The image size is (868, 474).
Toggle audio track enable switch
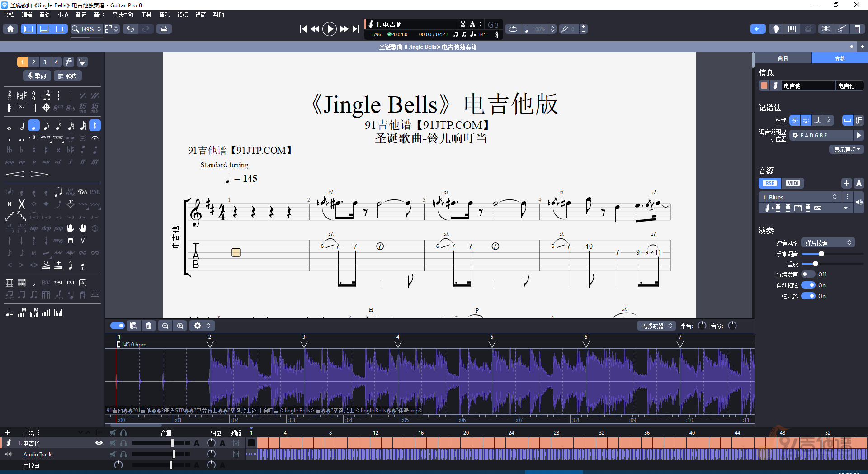118,326
